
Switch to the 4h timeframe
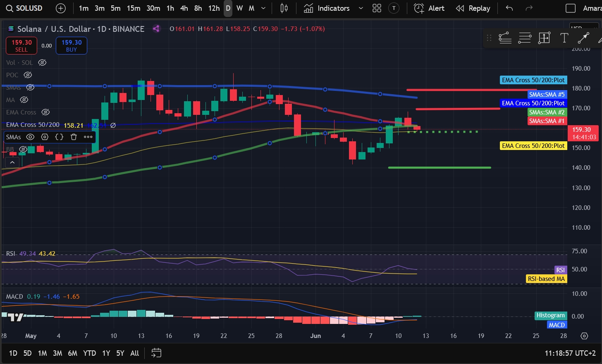(184, 8)
